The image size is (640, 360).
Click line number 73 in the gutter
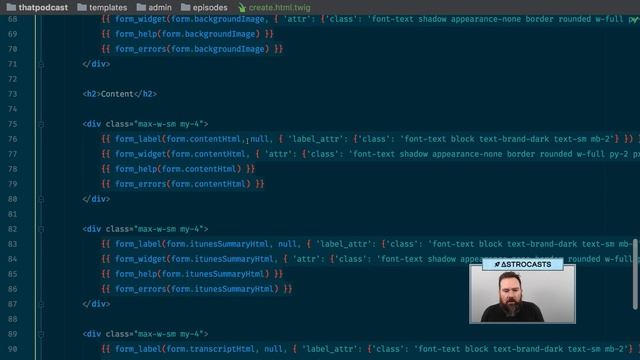pyautogui.click(x=13, y=94)
